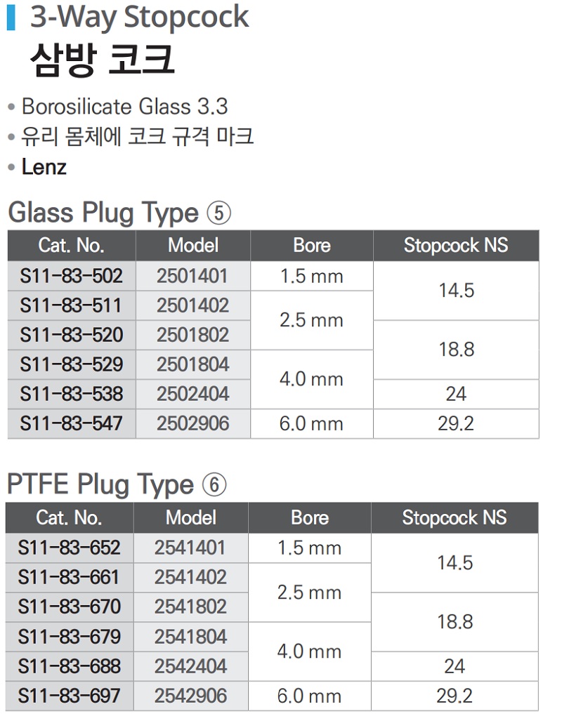Click the 29.2 stopcock cell in PTFE Plug table
Image resolution: width=562 pixels, height=728 pixels.
(455, 696)
